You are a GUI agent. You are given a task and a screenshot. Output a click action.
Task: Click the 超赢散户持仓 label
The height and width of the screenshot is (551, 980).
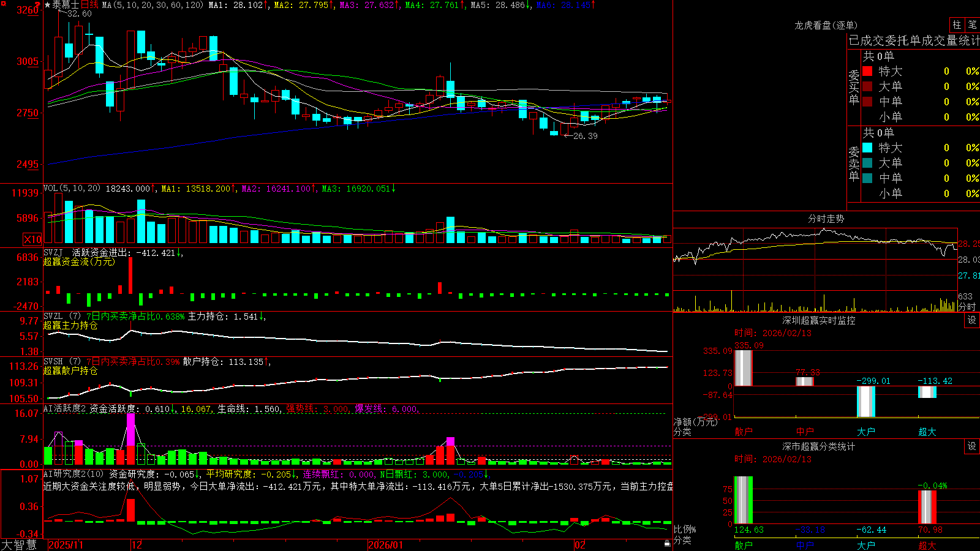coord(70,370)
